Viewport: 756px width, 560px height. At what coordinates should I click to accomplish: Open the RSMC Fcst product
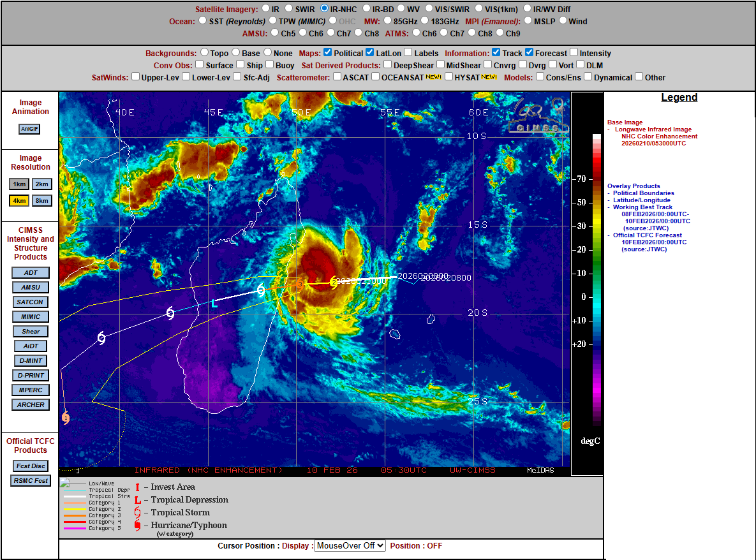(31, 480)
